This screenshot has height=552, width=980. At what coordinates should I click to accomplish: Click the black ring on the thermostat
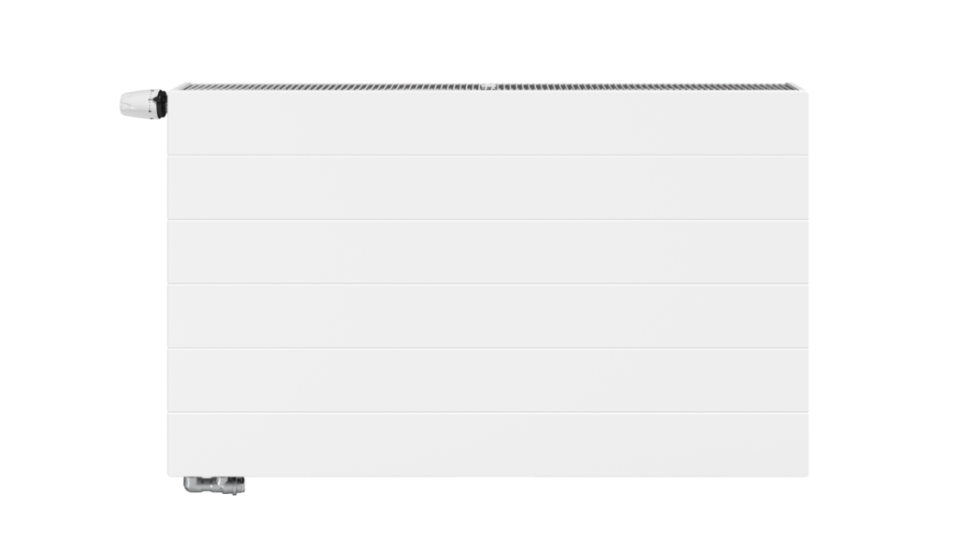tap(161, 104)
